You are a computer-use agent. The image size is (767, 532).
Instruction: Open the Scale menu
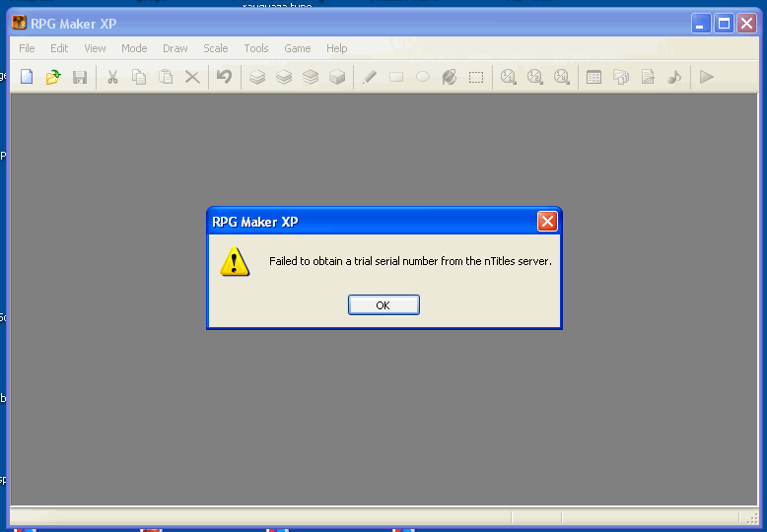[216, 48]
